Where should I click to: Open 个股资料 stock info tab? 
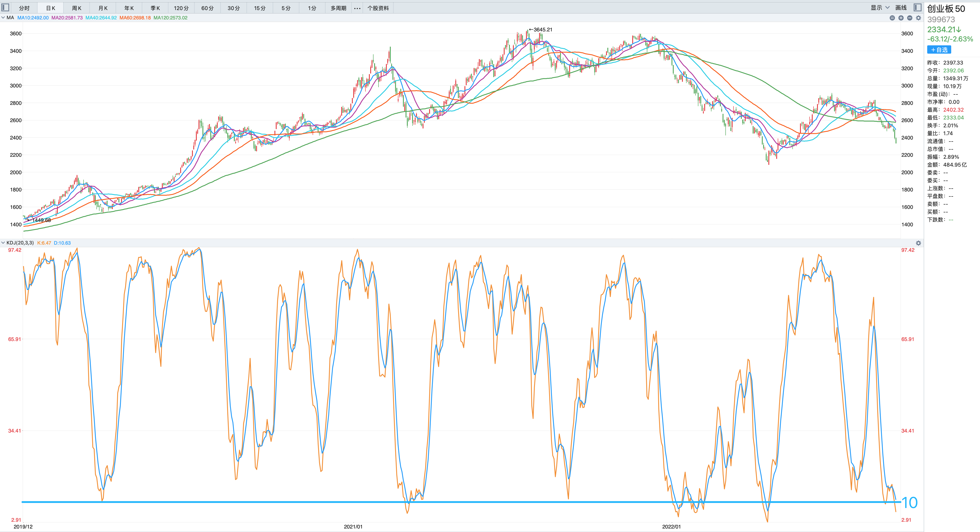click(378, 8)
